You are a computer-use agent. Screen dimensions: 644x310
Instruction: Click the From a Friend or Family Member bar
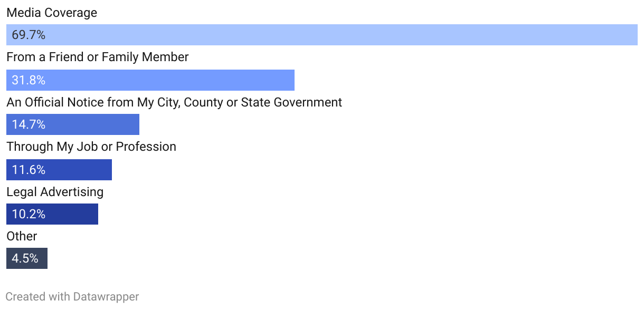[150, 80]
